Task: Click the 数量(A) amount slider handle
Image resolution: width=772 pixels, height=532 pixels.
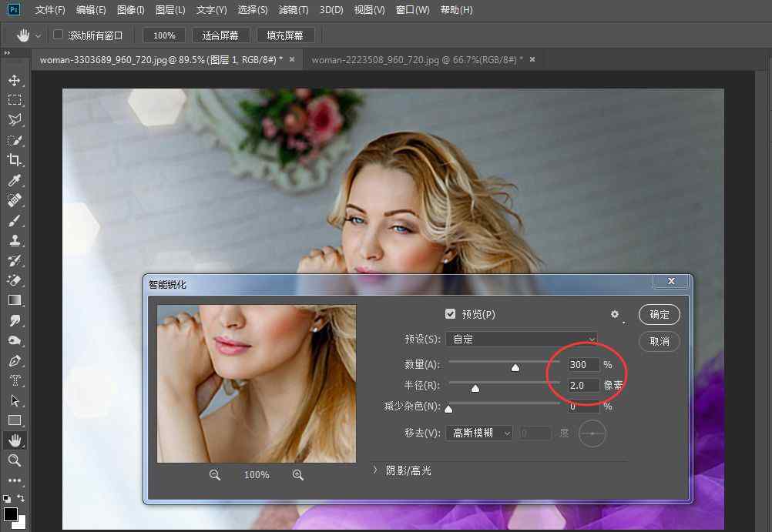Action: coord(515,367)
